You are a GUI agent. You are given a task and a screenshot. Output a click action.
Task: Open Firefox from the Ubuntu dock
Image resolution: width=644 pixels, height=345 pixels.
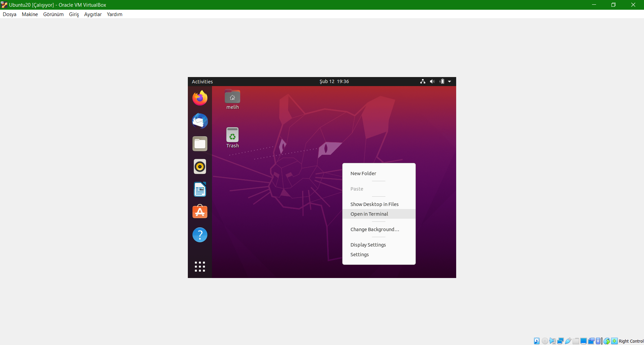click(200, 98)
